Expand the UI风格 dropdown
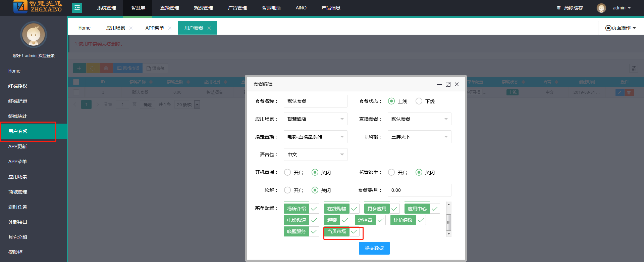Image resolution: width=644 pixels, height=262 pixels. click(419, 137)
